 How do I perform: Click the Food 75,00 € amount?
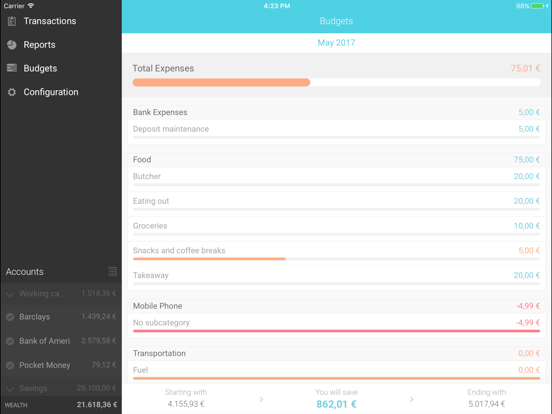pos(527,159)
